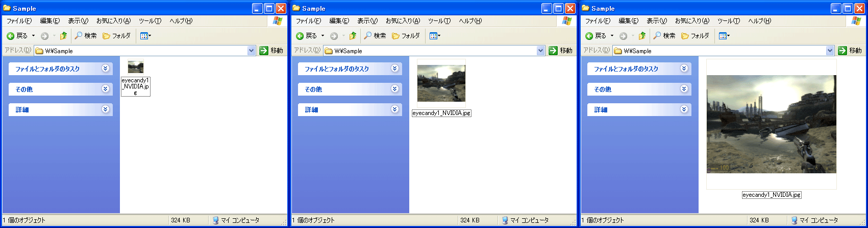Click マイ コンピュータ status icon in right window

click(794, 220)
